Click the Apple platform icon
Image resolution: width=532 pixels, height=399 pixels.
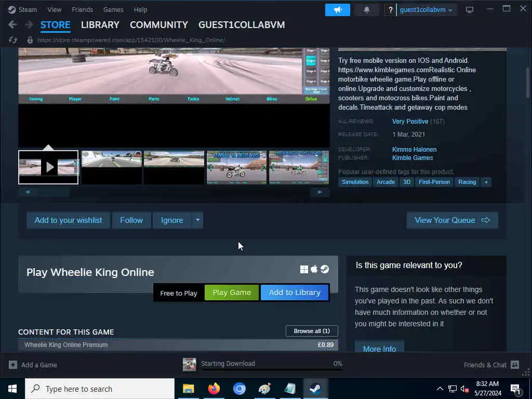pos(314,269)
